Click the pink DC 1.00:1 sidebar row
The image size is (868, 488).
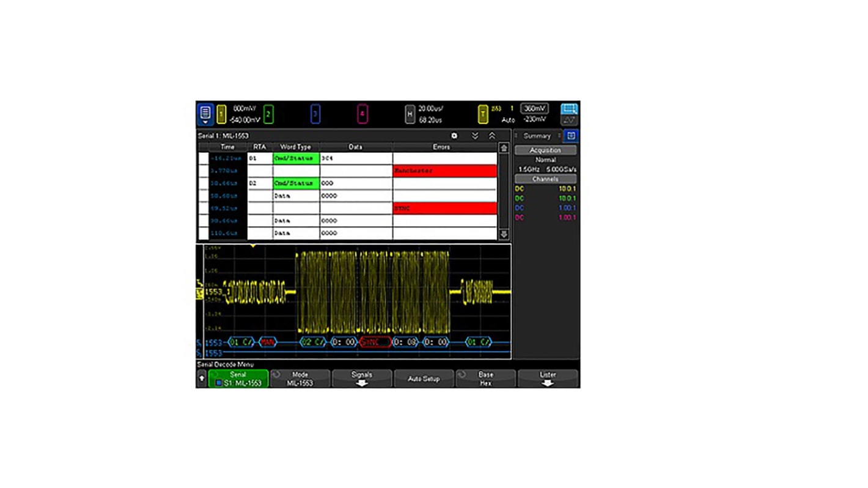(x=545, y=218)
